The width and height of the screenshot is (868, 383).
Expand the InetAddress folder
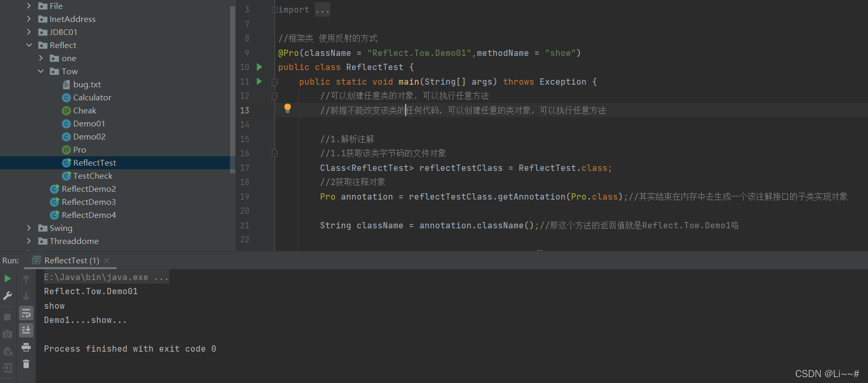click(x=29, y=19)
